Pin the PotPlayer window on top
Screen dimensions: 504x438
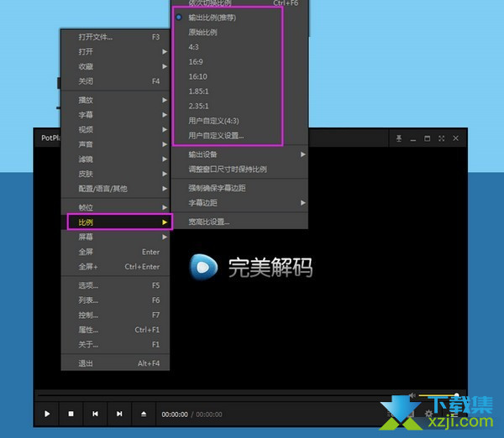click(x=399, y=138)
